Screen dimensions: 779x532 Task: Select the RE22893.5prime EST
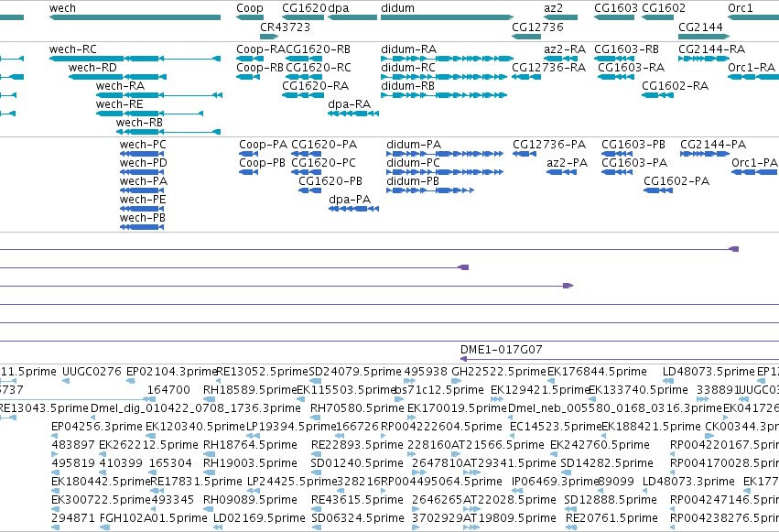pyautogui.click(x=316, y=455)
